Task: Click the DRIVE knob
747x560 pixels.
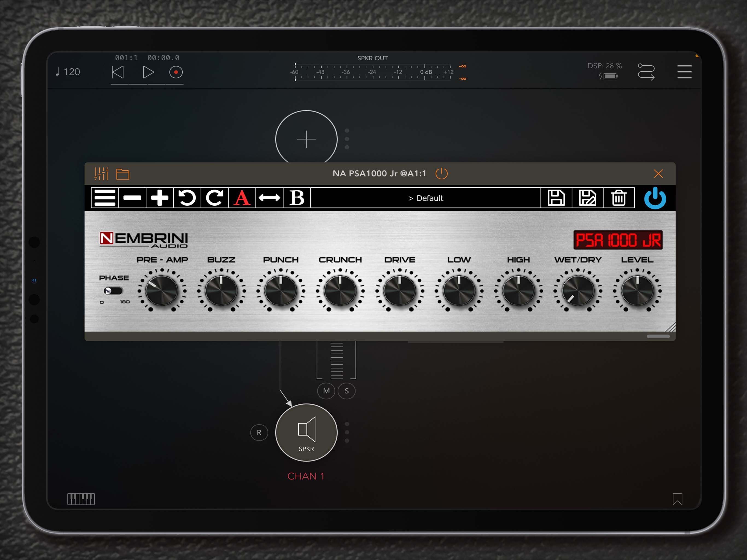Action: (399, 290)
